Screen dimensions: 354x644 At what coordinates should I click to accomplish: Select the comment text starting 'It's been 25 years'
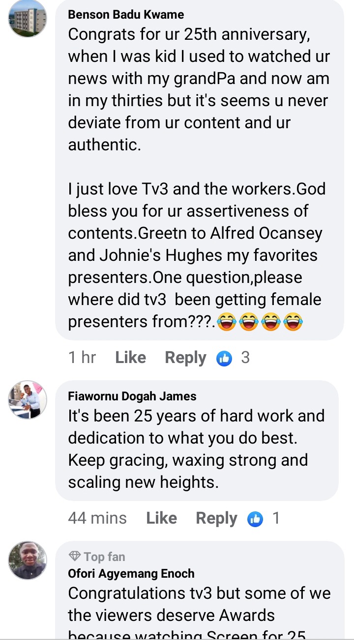[196, 449]
